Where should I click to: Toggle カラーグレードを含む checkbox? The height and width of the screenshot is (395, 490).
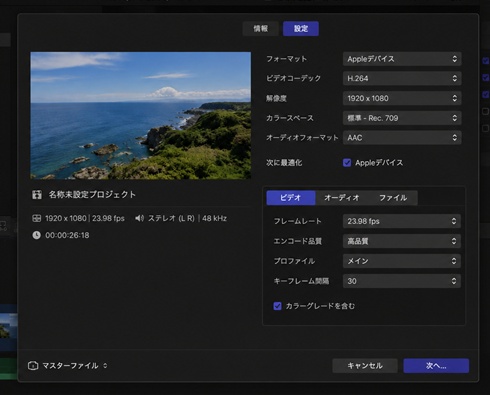coord(277,306)
